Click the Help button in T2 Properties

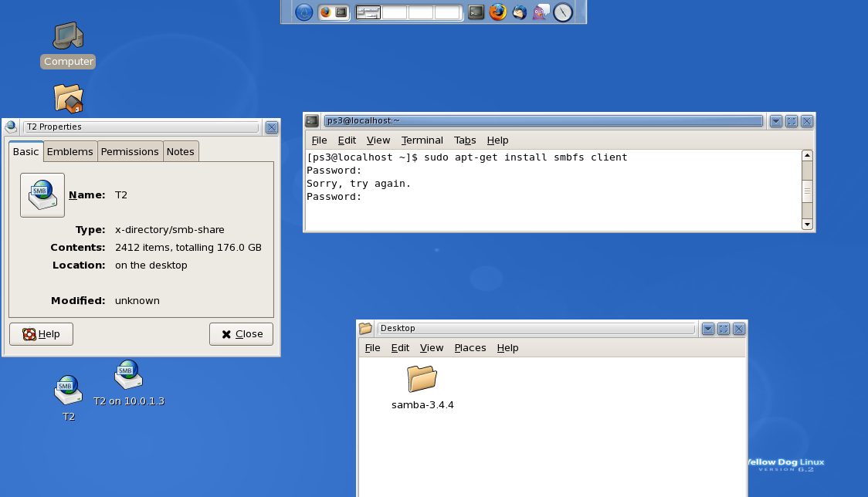point(41,333)
